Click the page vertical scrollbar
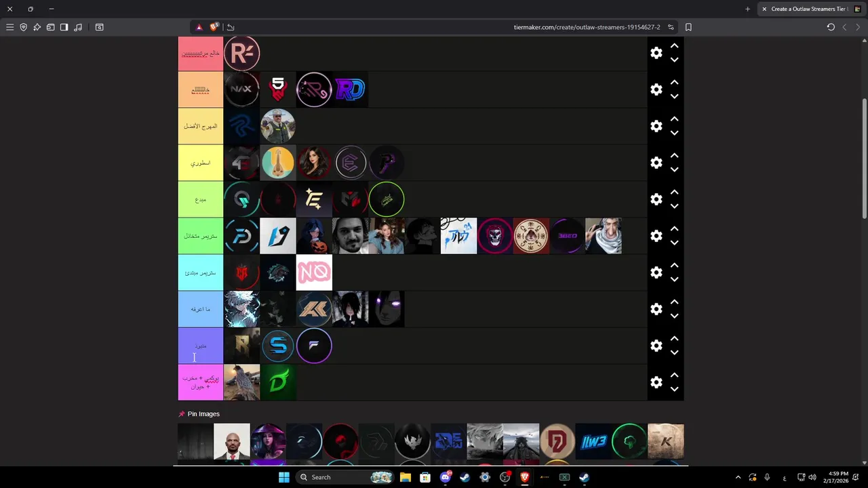 (x=864, y=159)
